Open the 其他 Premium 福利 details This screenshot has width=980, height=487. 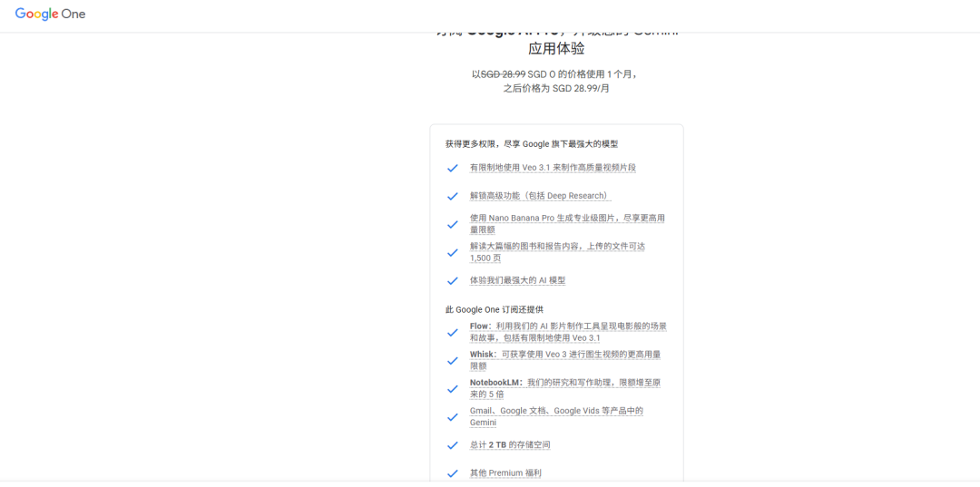(x=505, y=472)
